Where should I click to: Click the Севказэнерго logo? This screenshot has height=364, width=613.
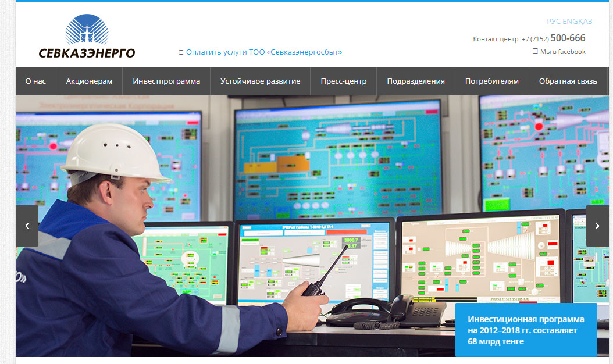[x=87, y=37]
